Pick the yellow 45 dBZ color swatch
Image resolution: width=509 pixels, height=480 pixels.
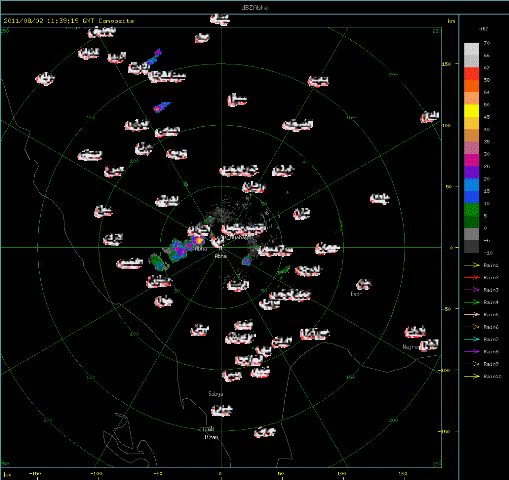coord(471,111)
